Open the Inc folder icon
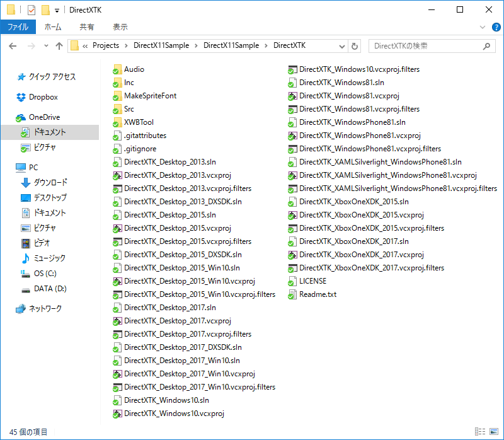 click(x=117, y=83)
